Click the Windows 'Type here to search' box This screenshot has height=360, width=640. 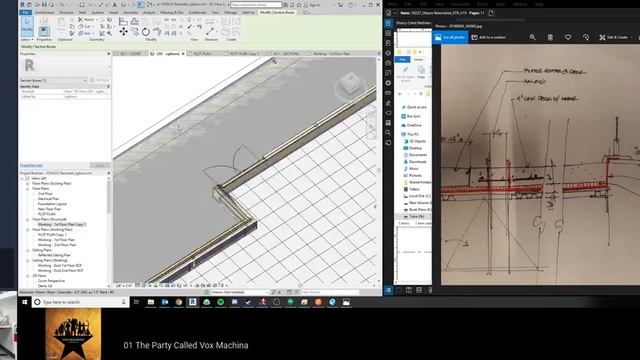point(81,302)
